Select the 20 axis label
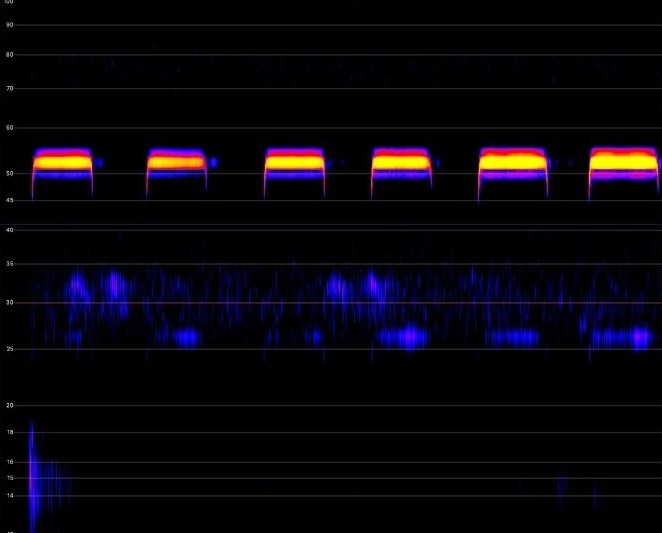 tap(9, 405)
